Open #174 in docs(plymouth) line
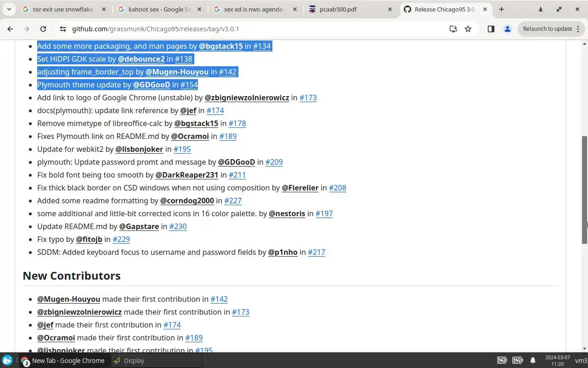This screenshot has width=588, height=368. 215,110
